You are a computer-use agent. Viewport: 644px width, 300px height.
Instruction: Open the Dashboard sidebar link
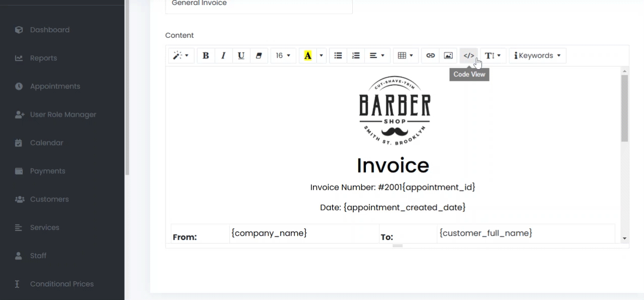tap(49, 30)
